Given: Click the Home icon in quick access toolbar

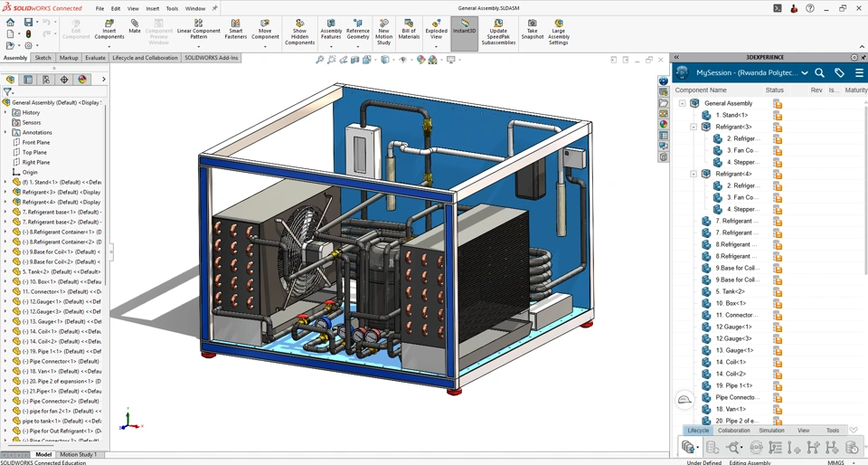Looking at the screenshot, I should coord(10,22).
